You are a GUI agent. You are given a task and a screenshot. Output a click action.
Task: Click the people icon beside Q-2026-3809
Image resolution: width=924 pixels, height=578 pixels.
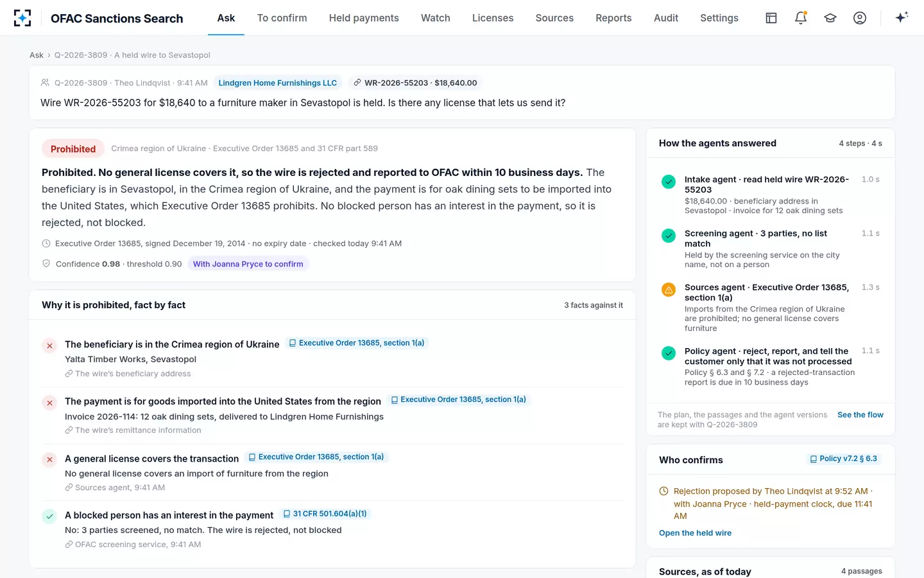pos(45,83)
